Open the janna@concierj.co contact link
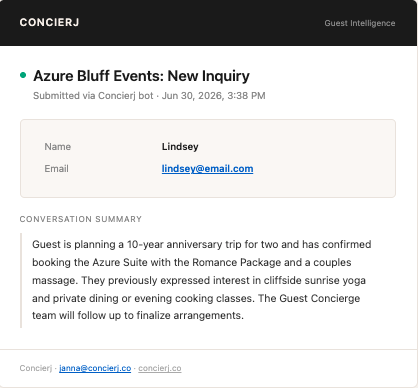418x388 pixels. click(x=95, y=368)
